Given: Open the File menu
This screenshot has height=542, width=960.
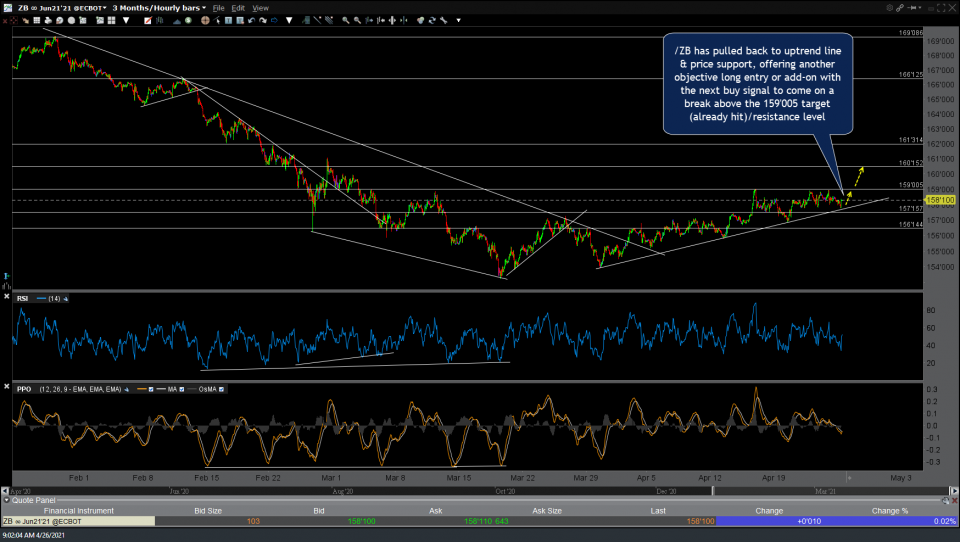Looking at the screenshot, I should pos(218,7).
